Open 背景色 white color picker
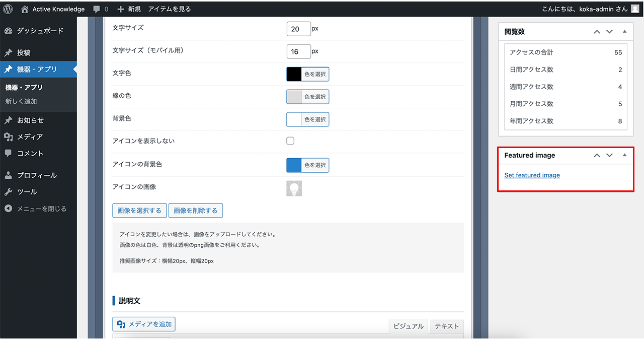This screenshot has width=644, height=340. point(308,119)
